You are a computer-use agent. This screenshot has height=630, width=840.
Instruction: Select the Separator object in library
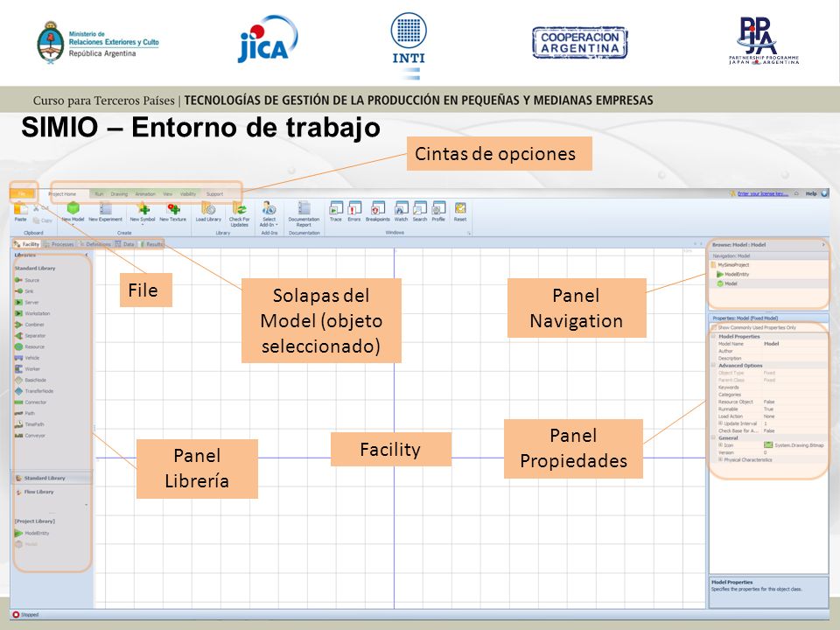[30, 336]
